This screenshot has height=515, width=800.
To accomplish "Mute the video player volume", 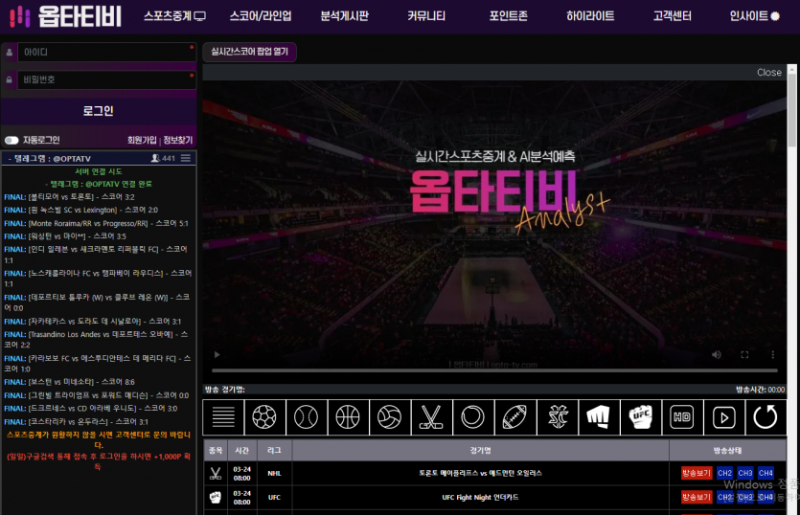I will 717,354.
